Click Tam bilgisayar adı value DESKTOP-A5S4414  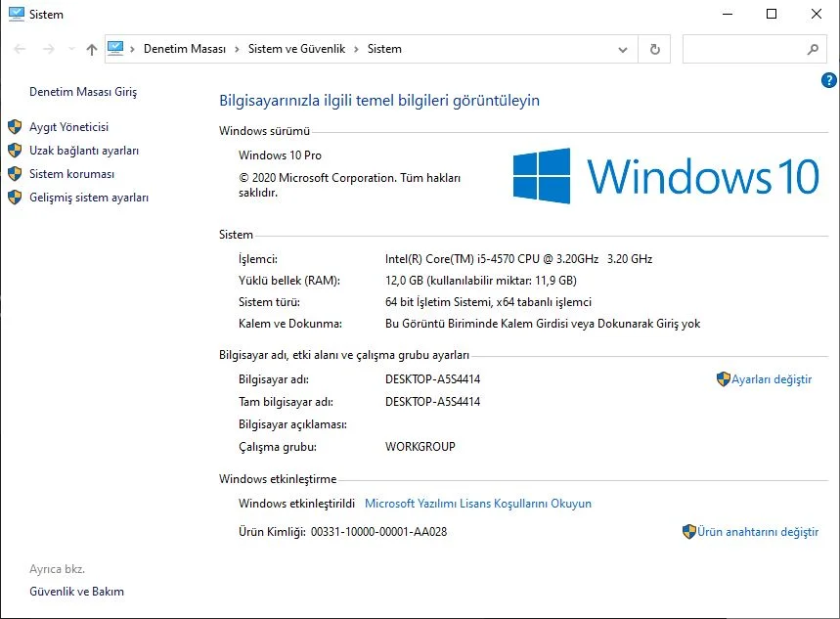point(432,402)
